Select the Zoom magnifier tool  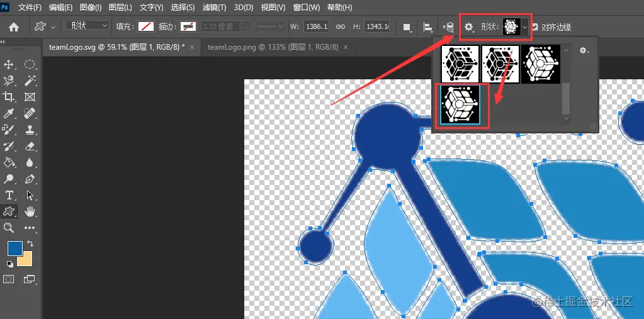(9, 228)
